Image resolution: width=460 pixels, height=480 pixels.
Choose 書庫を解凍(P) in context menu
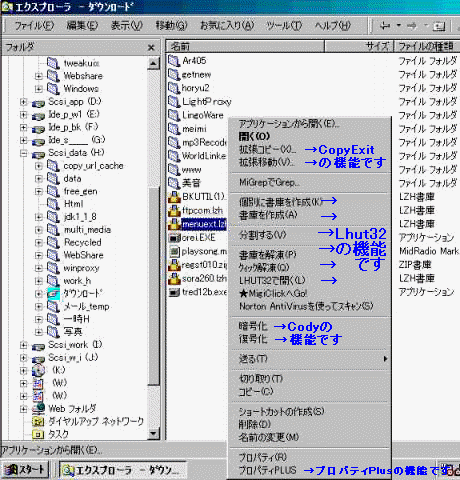pos(309,255)
